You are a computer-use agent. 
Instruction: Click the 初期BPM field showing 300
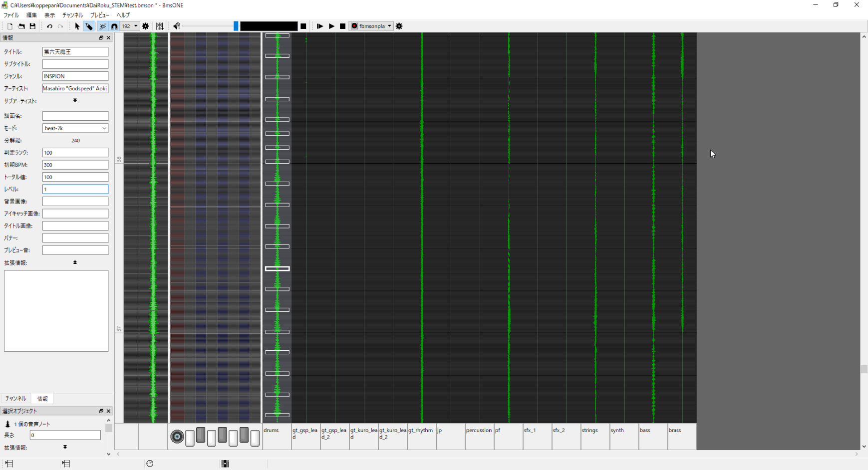click(x=75, y=165)
